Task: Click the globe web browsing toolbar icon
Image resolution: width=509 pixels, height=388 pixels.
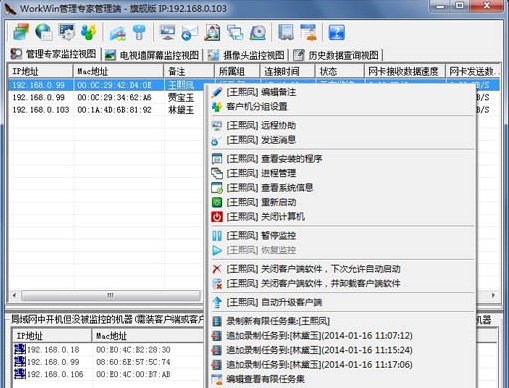Action: 44,32
